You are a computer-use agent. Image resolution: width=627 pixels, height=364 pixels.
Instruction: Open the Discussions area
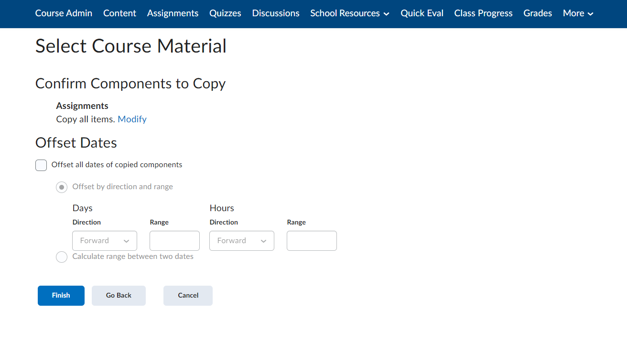[x=275, y=13]
